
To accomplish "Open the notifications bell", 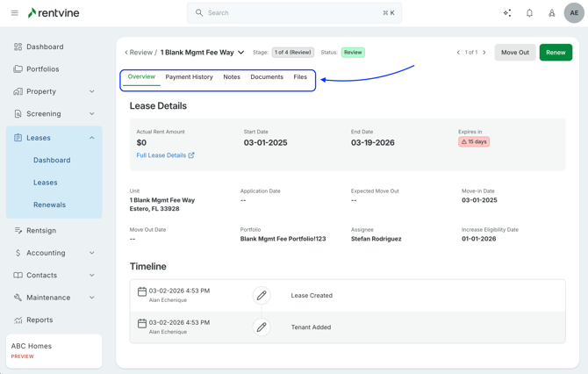I will pos(529,13).
